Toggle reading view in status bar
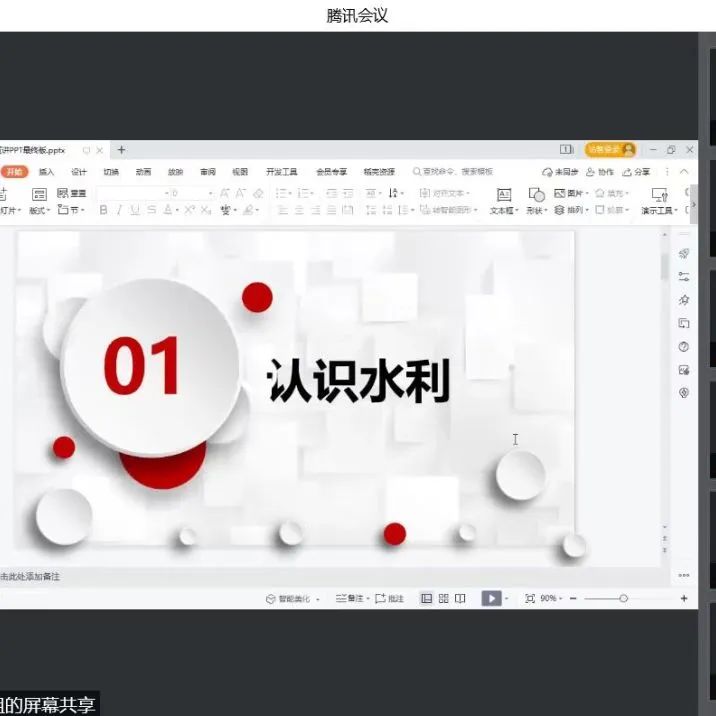This screenshot has height=716, width=716. (x=460, y=598)
